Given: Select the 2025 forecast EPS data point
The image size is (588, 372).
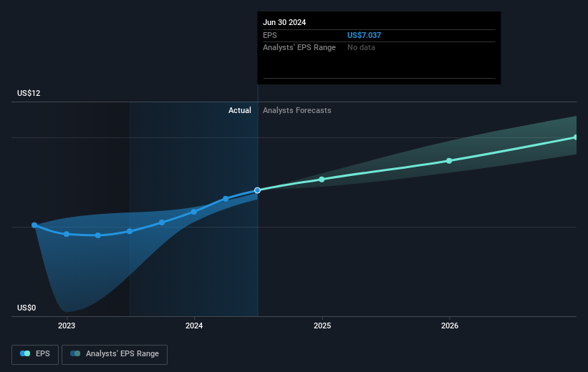Looking at the screenshot, I should pyautogui.click(x=322, y=180).
